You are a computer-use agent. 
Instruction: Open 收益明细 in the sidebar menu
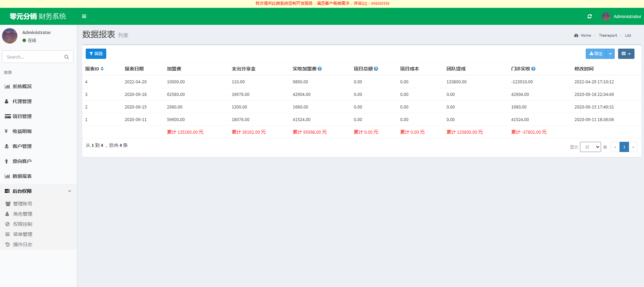[22, 131]
